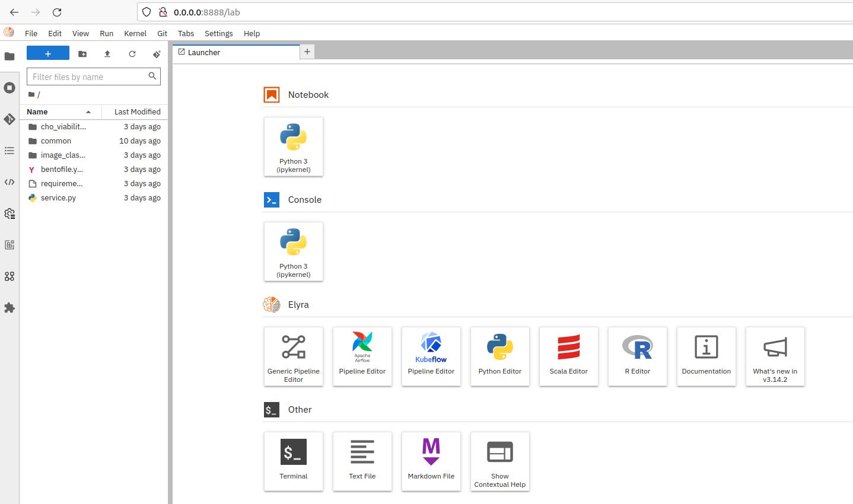Select the common folder
The image size is (853, 504).
pyautogui.click(x=94, y=141)
